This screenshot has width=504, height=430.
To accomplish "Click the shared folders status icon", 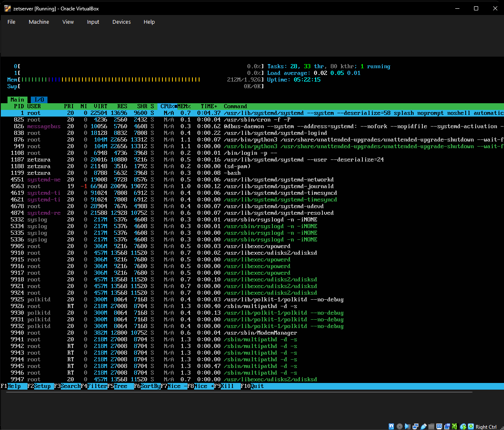I will pyautogui.click(x=432, y=426).
